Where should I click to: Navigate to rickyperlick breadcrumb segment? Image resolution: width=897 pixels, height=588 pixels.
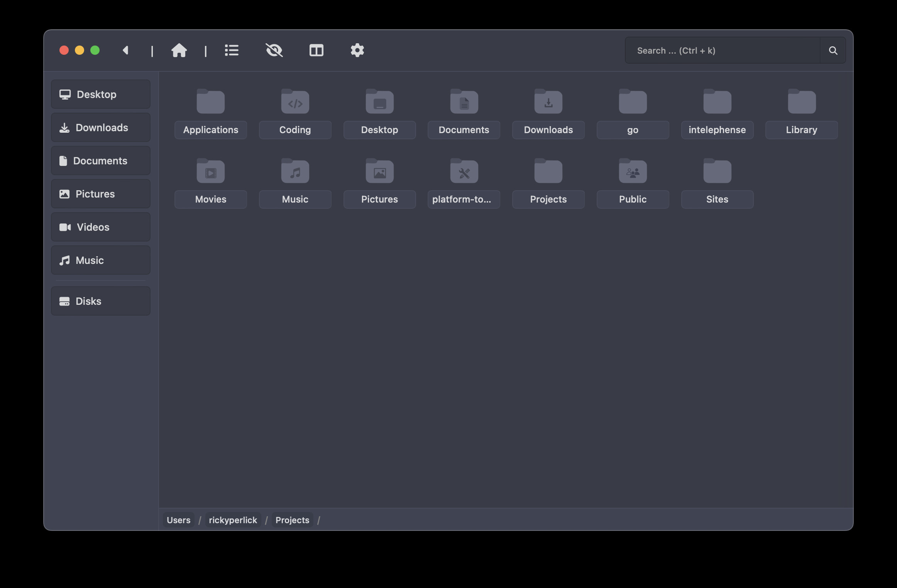click(233, 520)
